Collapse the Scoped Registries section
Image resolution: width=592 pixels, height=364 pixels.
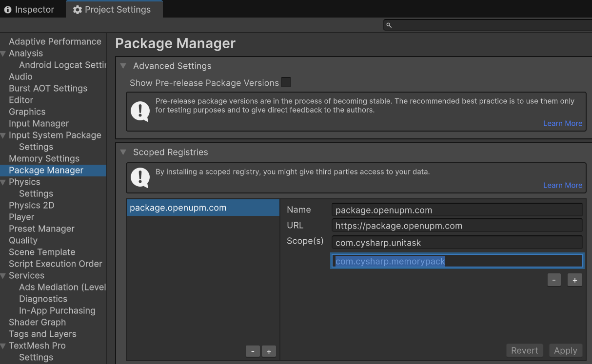click(123, 152)
